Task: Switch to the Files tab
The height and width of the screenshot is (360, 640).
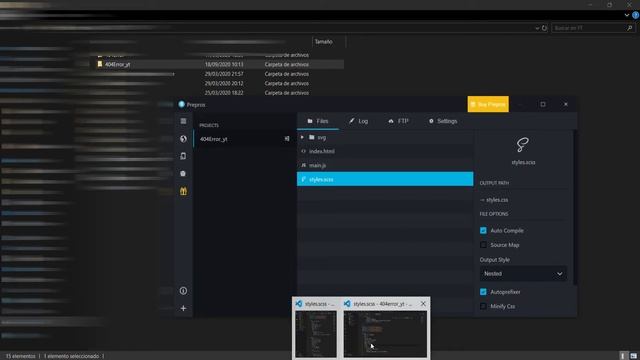Action: click(318, 121)
